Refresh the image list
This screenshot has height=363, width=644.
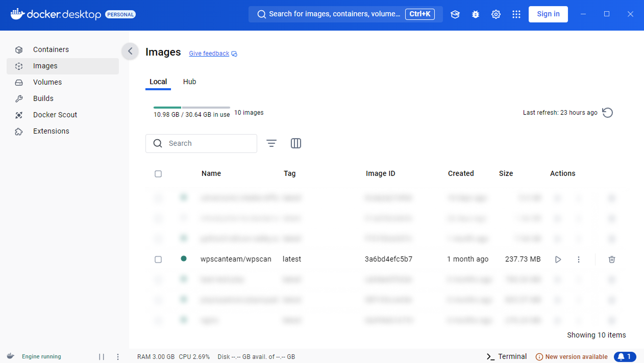(607, 113)
